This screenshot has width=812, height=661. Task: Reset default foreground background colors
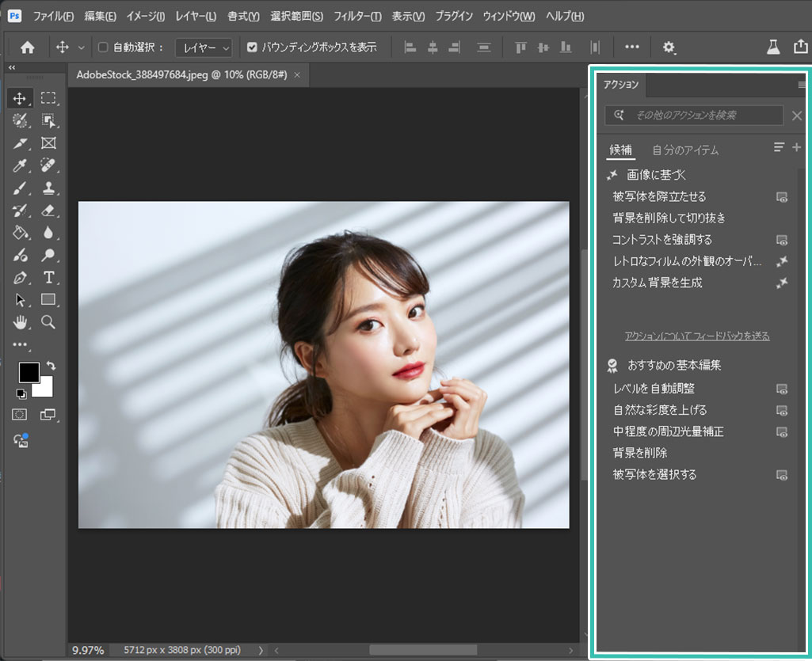coord(21,394)
